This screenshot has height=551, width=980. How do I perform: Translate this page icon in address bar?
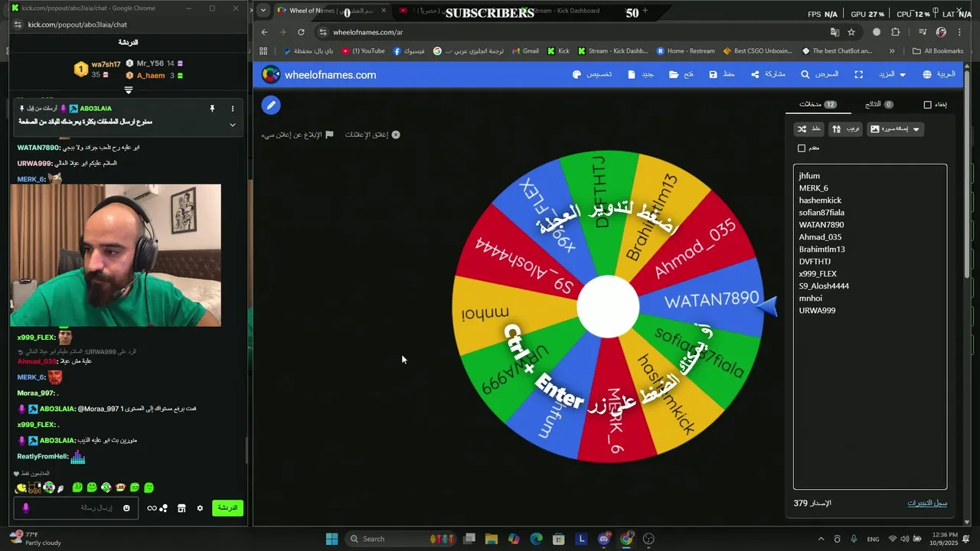coord(835,32)
